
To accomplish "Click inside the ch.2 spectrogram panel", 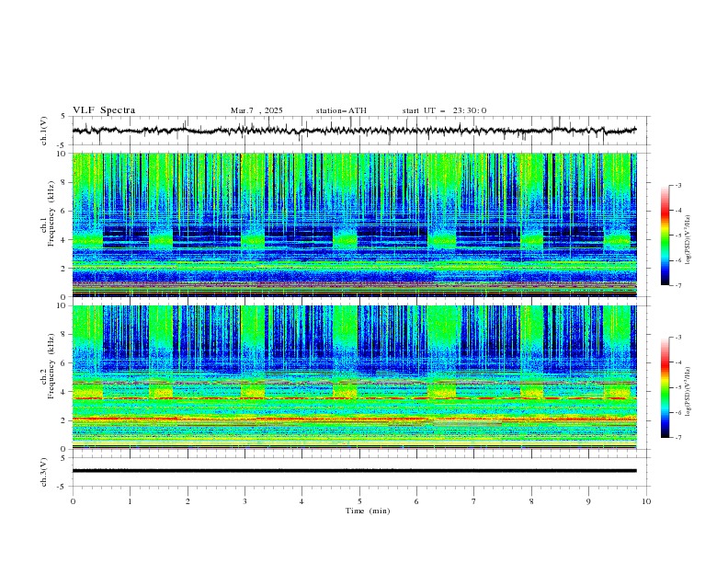I will (x=354, y=377).
